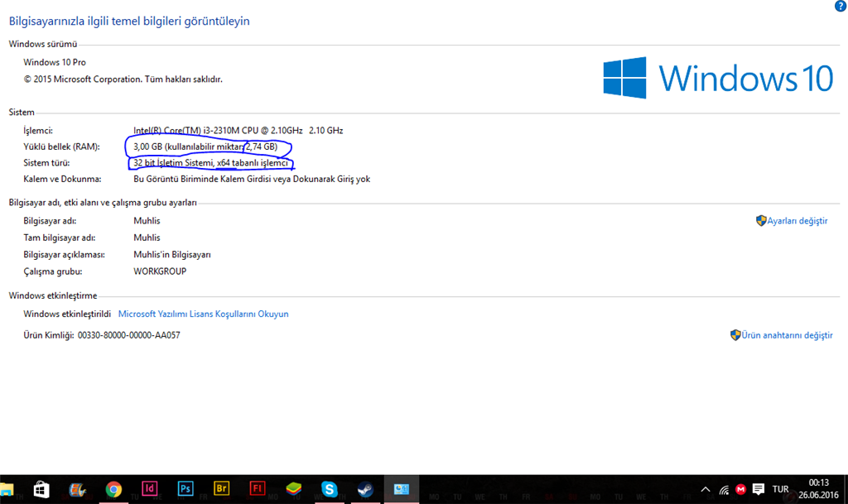Open the help question mark icon
Screen dimensions: 848x504
coord(841,6)
